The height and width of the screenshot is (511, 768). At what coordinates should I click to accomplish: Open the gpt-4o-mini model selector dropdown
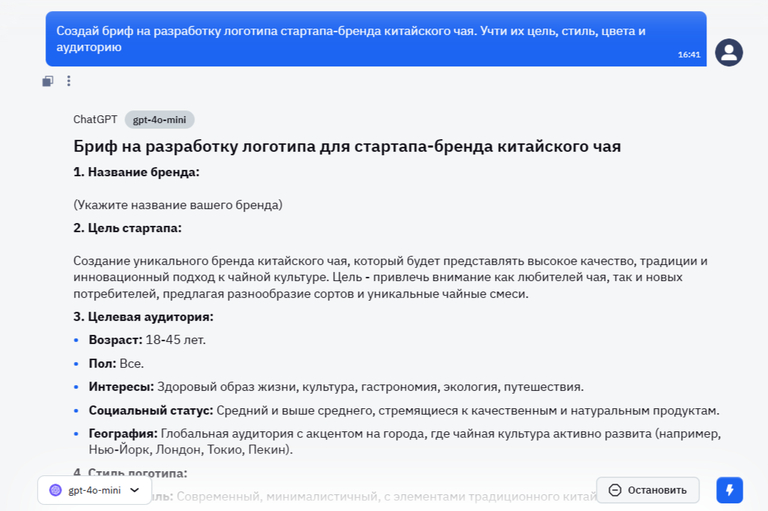pos(95,490)
